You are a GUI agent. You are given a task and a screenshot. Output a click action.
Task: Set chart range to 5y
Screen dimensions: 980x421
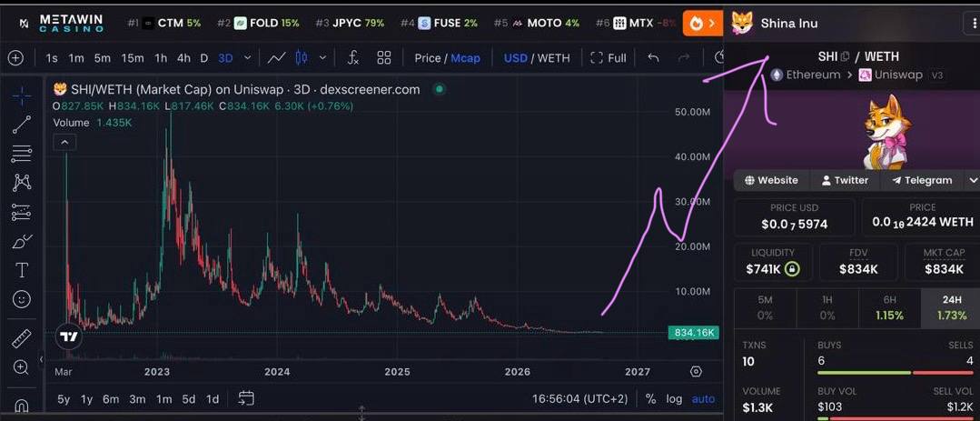tap(64, 398)
